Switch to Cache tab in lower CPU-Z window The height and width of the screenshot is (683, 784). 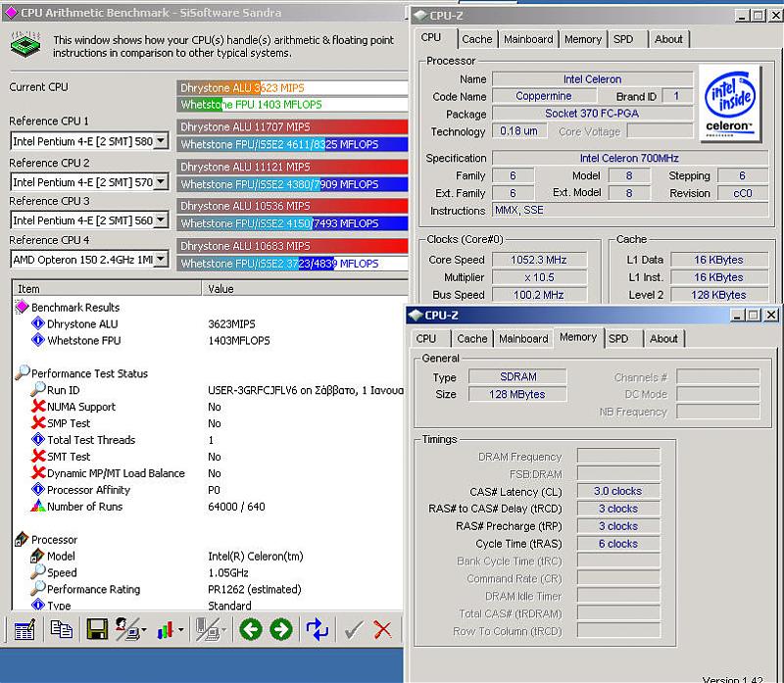click(472, 338)
